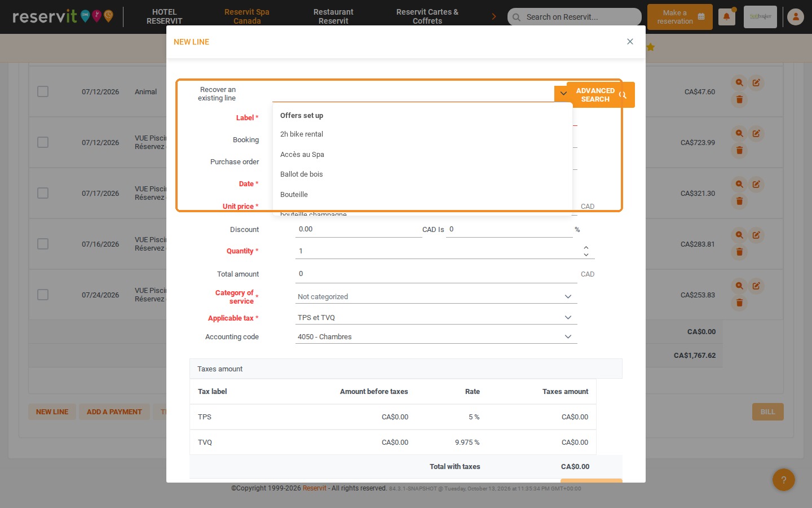Select the Ballot de bois offer
The width and height of the screenshot is (812, 508).
[x=422, y=174]
